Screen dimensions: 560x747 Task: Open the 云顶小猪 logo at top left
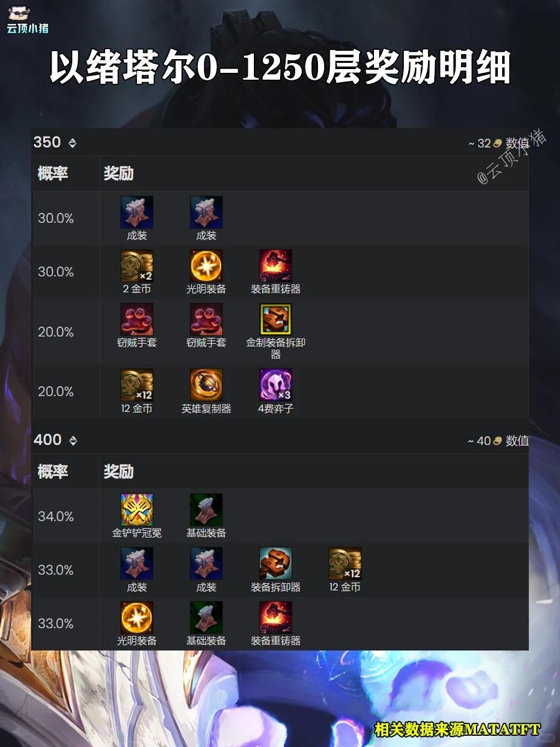tap(28, 17)
